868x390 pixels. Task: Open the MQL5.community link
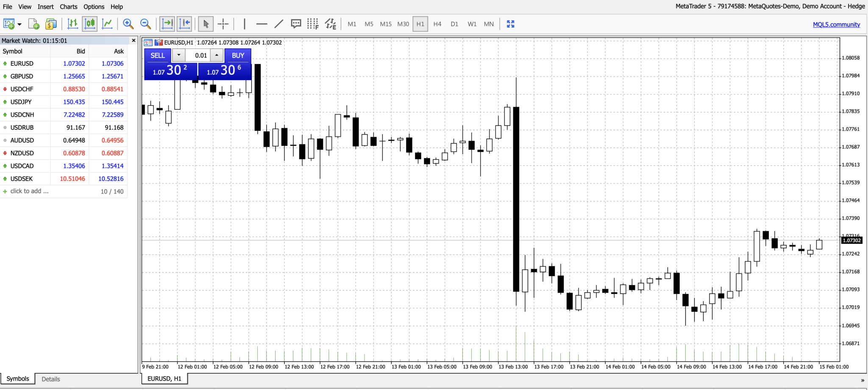pyautogui.click(x=836, y=25)
